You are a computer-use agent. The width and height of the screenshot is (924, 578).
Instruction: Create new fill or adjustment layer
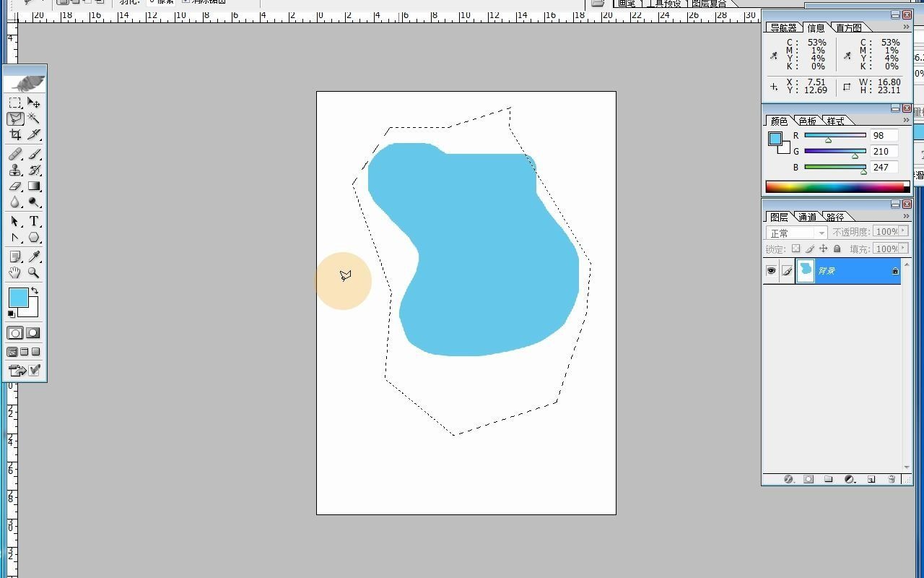point(850,479)
